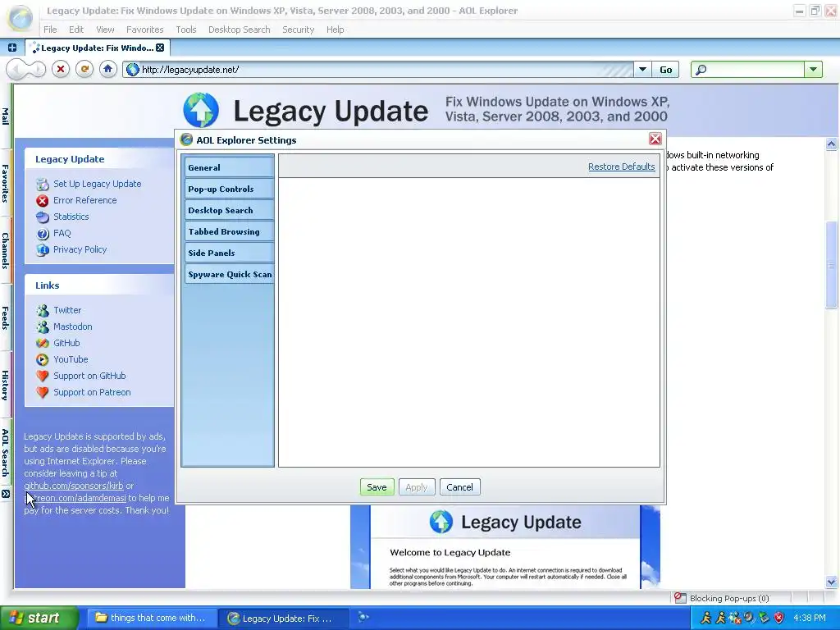Click the YouTube media player icon
The width and height of the screenshot is (840, 630).
pos(43,359)
